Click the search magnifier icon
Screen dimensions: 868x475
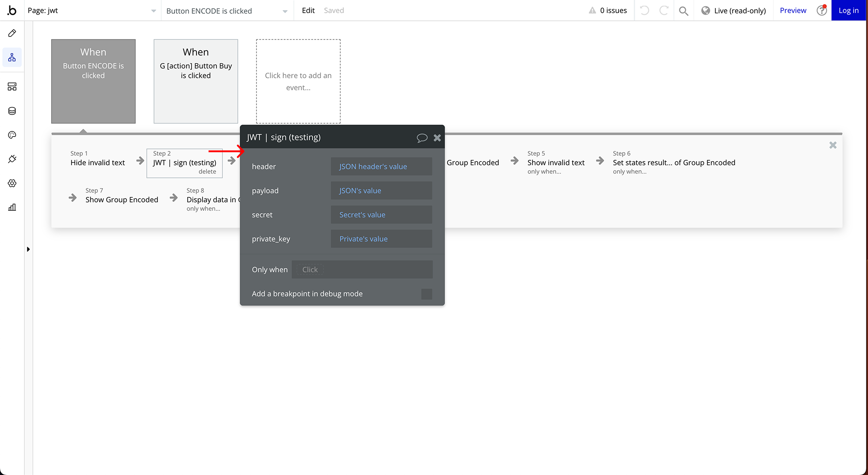tap(683, 11)
